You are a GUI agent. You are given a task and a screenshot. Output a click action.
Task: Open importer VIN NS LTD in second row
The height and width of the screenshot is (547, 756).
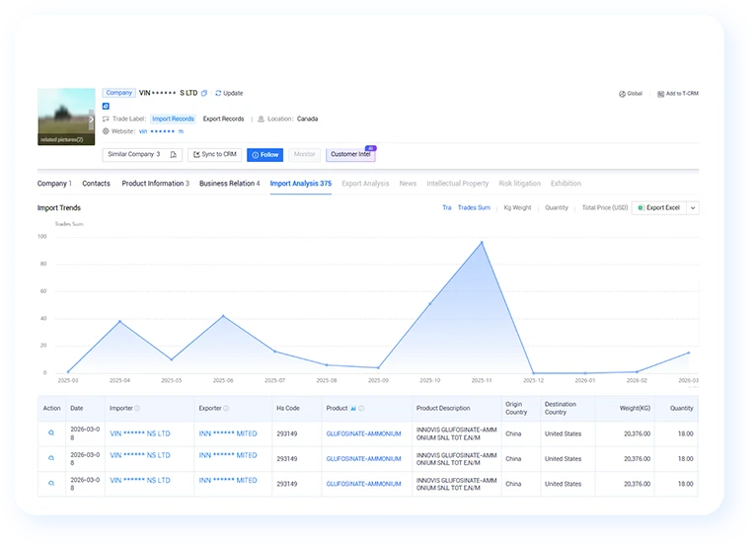pyautogui.click(x=140, y=455)
